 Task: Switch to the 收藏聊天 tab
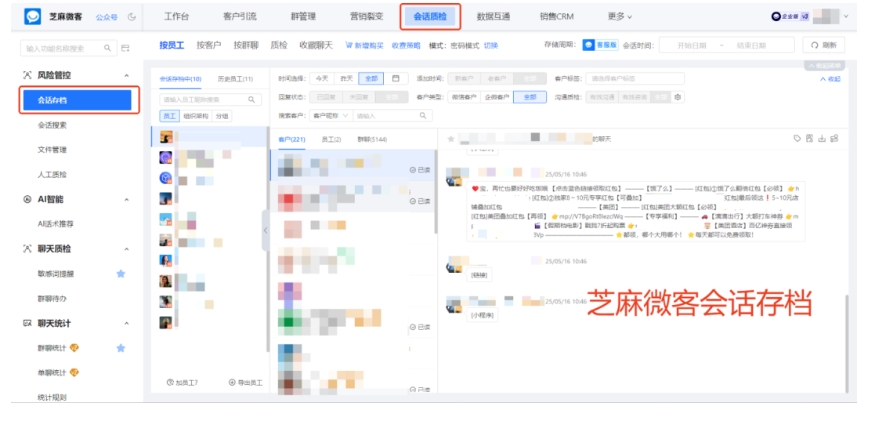[x=316, y=45]
